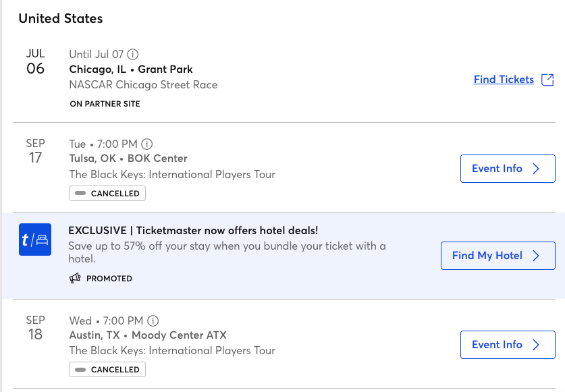Click external link icon beside Find Tickets
The image size is (565, 392).
click(x=547, y=80)
